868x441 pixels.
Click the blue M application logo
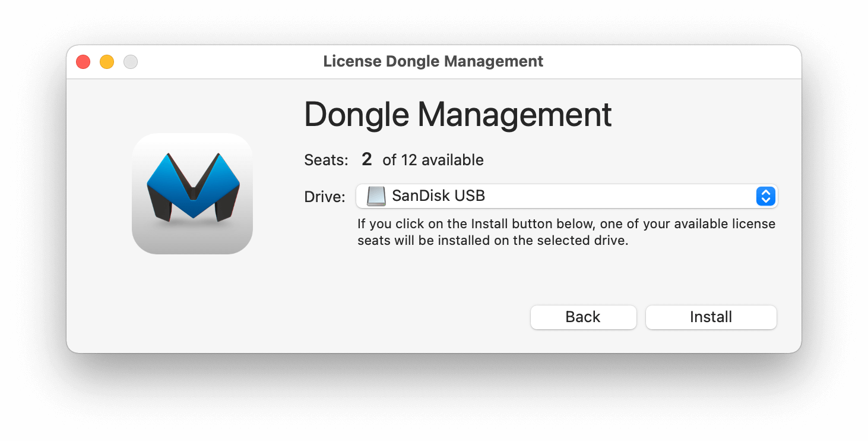(192, 194)
